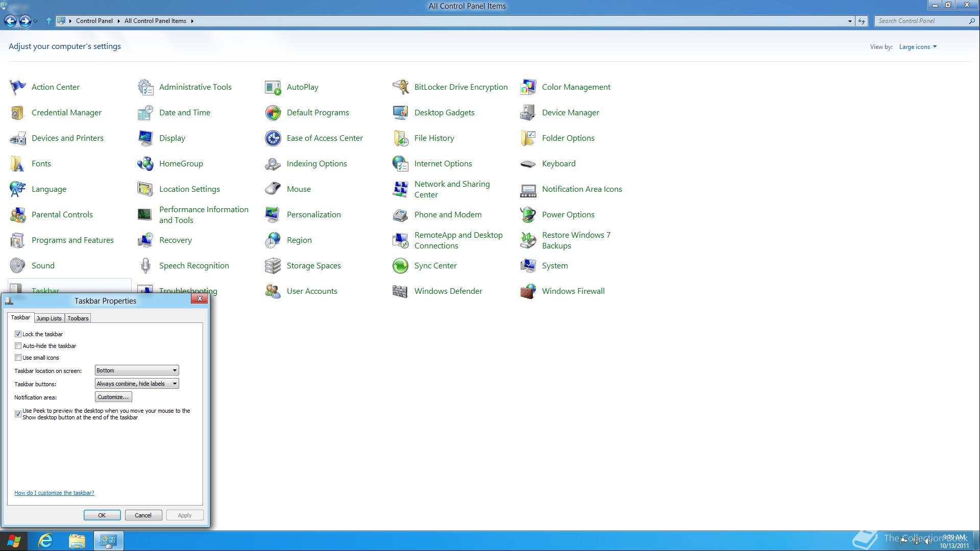The height and width of the screenshot is (551, 980).
Task: Click the Ease of Access Center icon
Action: 273,138
